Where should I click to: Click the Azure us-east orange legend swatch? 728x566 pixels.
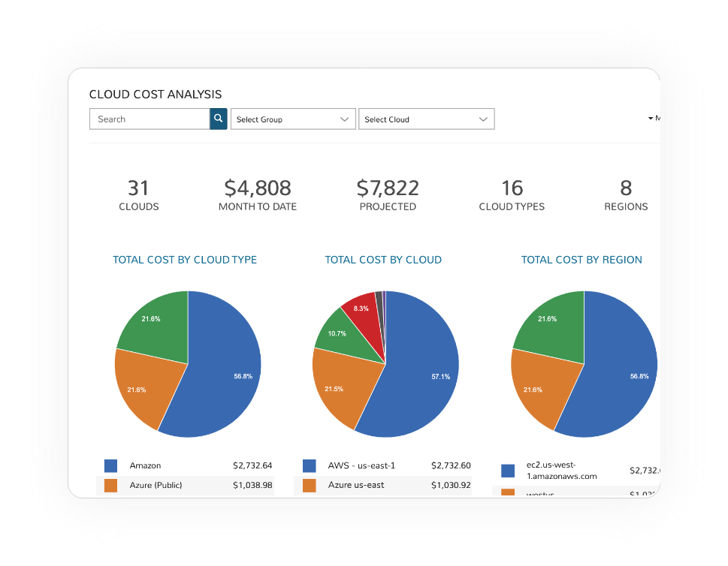[309, 486]
